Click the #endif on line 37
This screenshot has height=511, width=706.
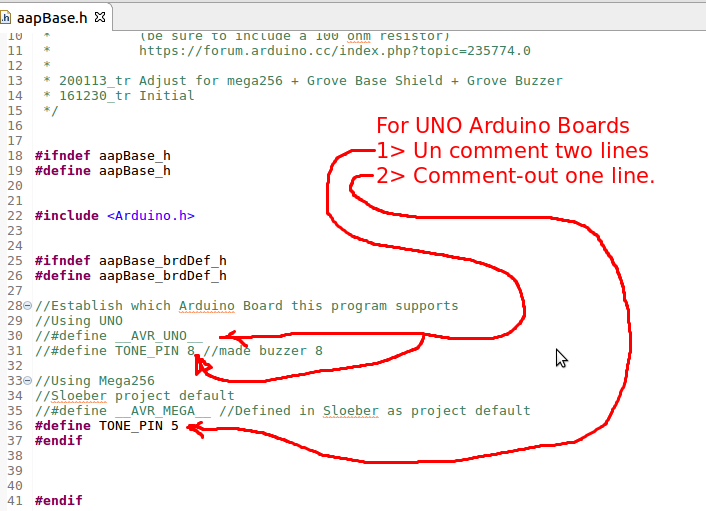click(x=58, y=440)
